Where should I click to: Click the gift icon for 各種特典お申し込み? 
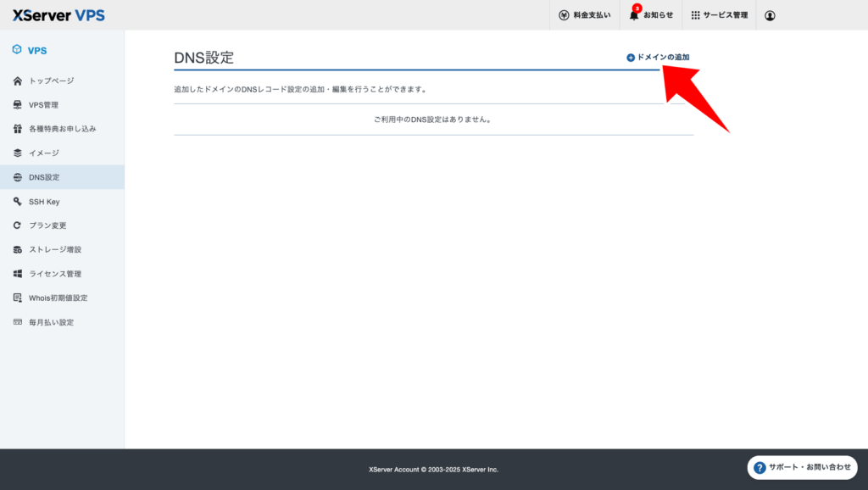(18, 129)
